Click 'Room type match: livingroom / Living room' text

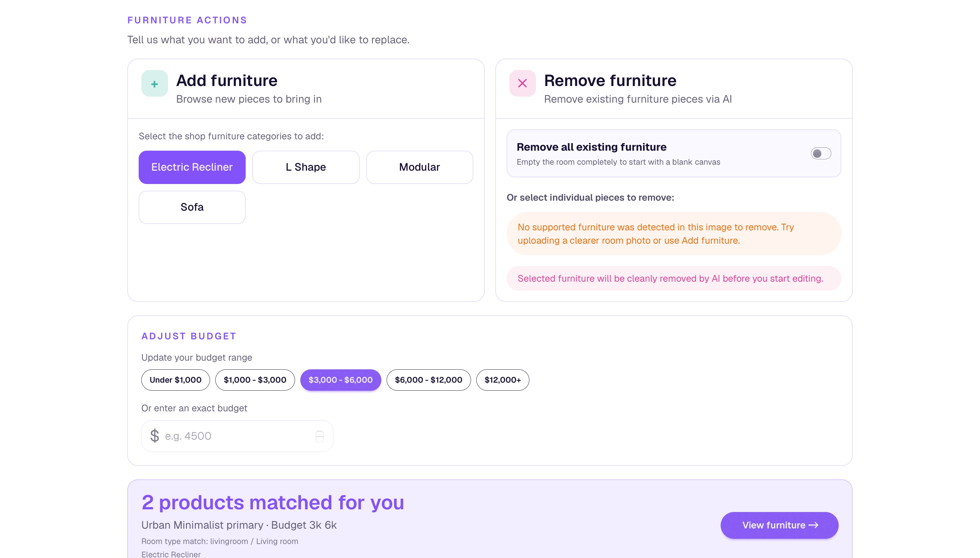pos(220,541)
